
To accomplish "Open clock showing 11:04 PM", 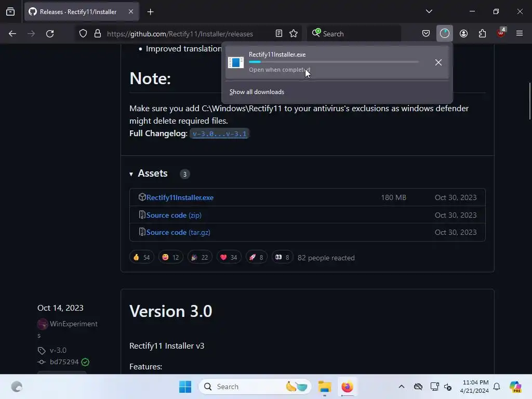I will pos(474,387).
